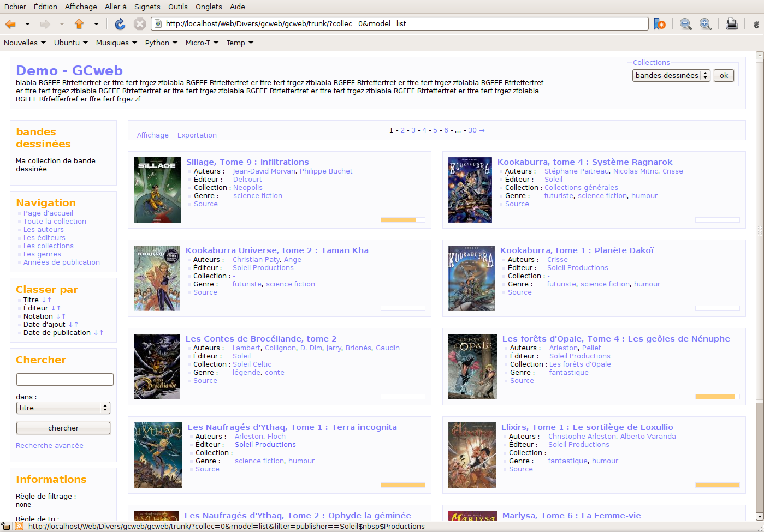Zoom in with the magnifier plus icon
Image resolution: width=764 pixels, height=532 pixels.
tap(706, 24)
